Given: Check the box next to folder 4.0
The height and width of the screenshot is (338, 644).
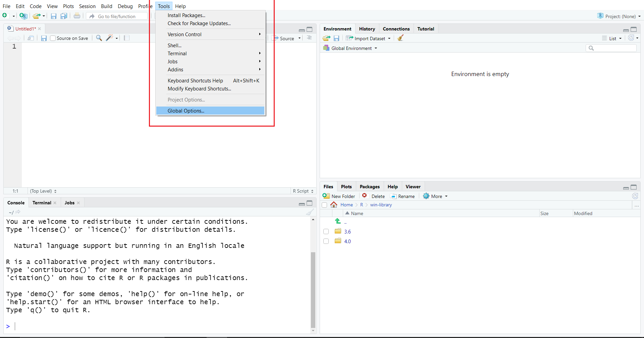Looking at the screenshot, I should 326,241.
